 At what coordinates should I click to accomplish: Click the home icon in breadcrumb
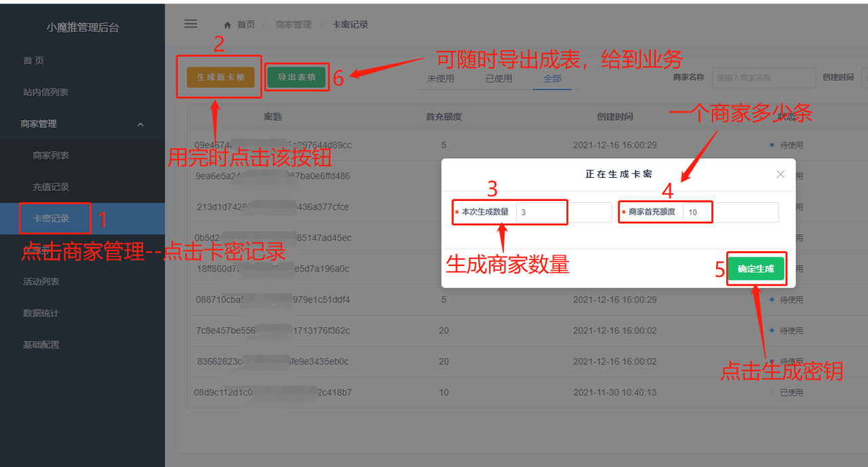tap(228, 25)
